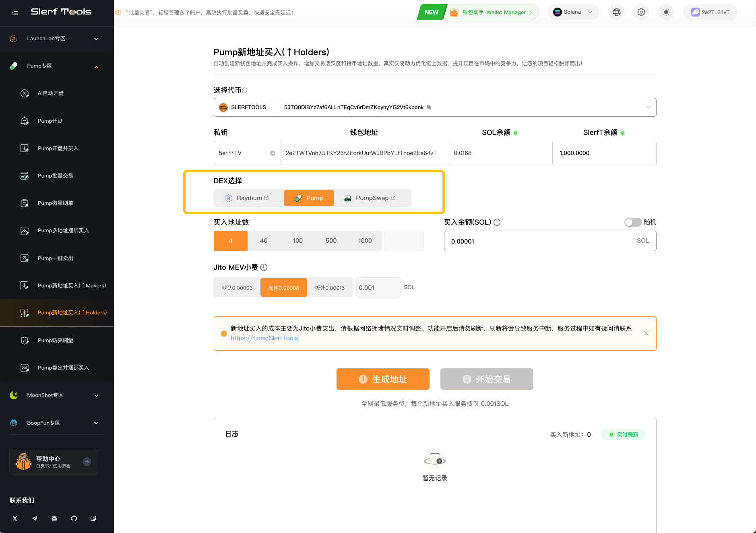Open the last contact icon in footer
Image resolution: width=756 pixels, height=533 pixels.
point(93,519)
